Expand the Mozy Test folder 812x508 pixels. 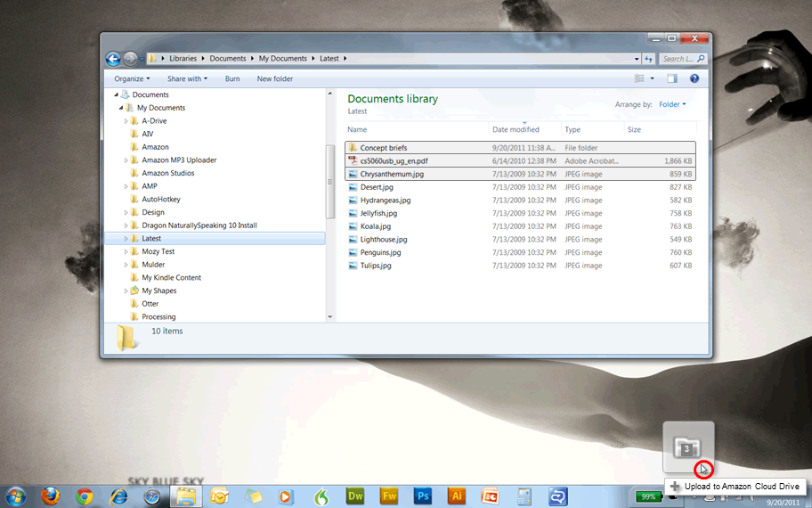tap(126, 251)
